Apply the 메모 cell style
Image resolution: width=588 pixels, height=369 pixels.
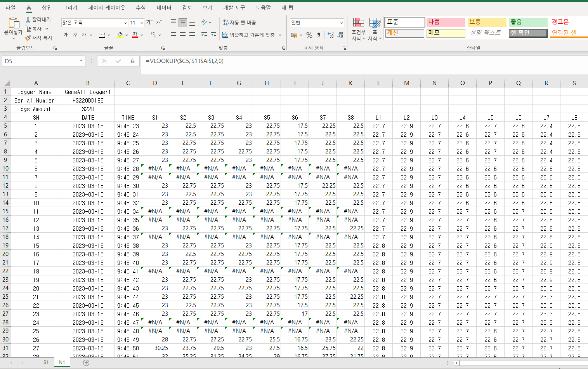click(446, 33)
